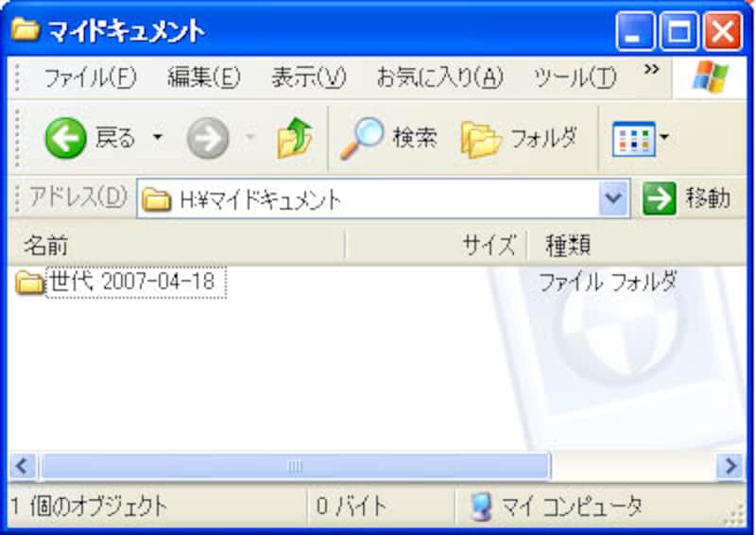Open the ファイル(F) menu
The width and height of the screenshot is (756, 535).
click(90, 78)
